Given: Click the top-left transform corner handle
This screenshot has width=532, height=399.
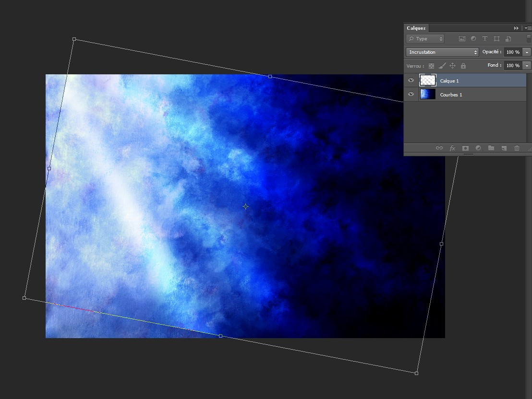Looking at the screenshot, I should click(74, 39).
